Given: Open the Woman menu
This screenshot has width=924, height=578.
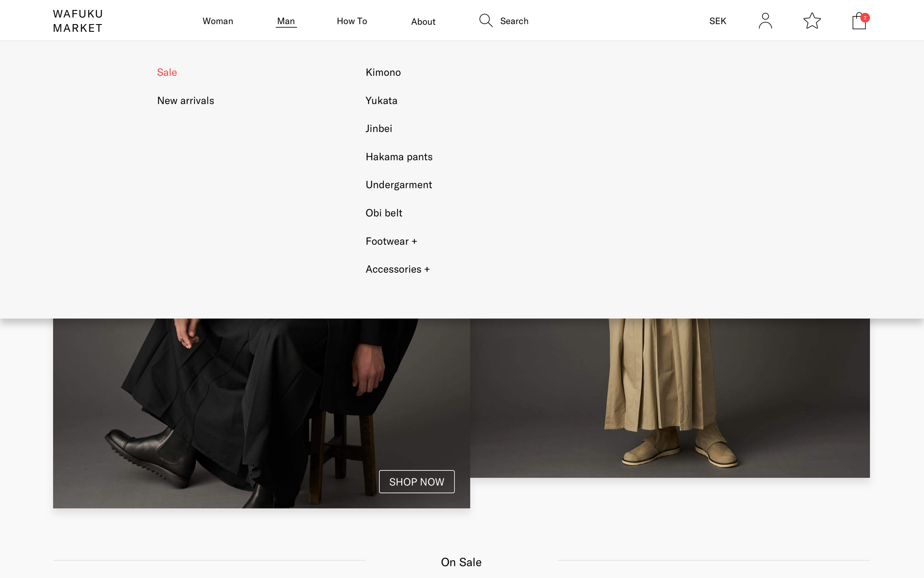Looking at the screenshot, I should 218,21.
